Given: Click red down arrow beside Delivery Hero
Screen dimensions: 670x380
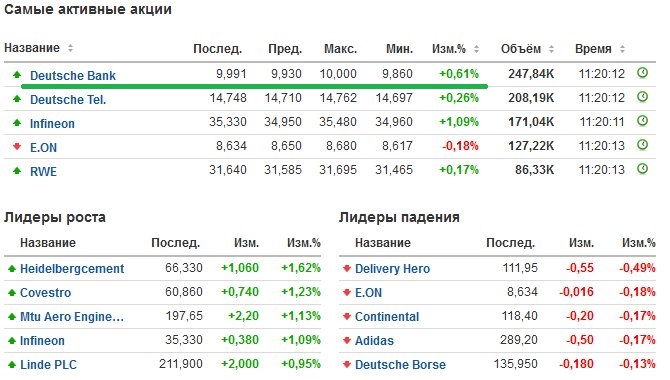Looking at the screenshot, I should (347, 268).
